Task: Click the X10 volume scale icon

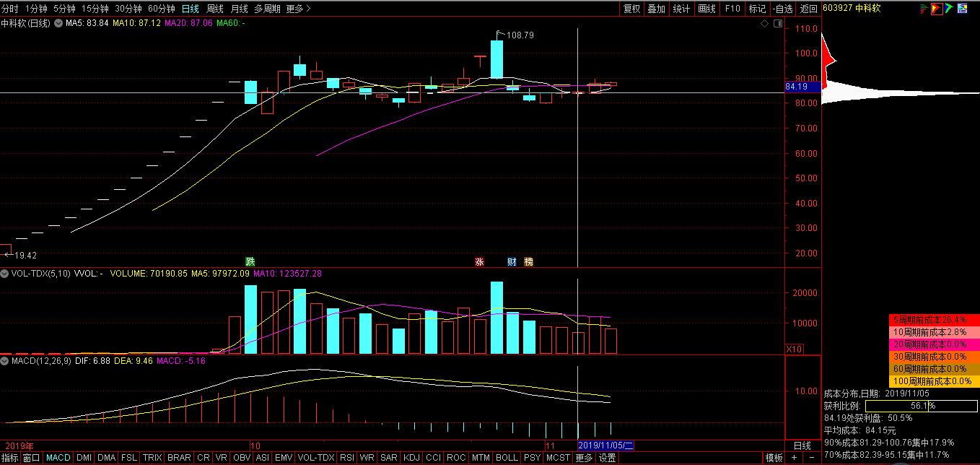Action: tap(794, 349)
